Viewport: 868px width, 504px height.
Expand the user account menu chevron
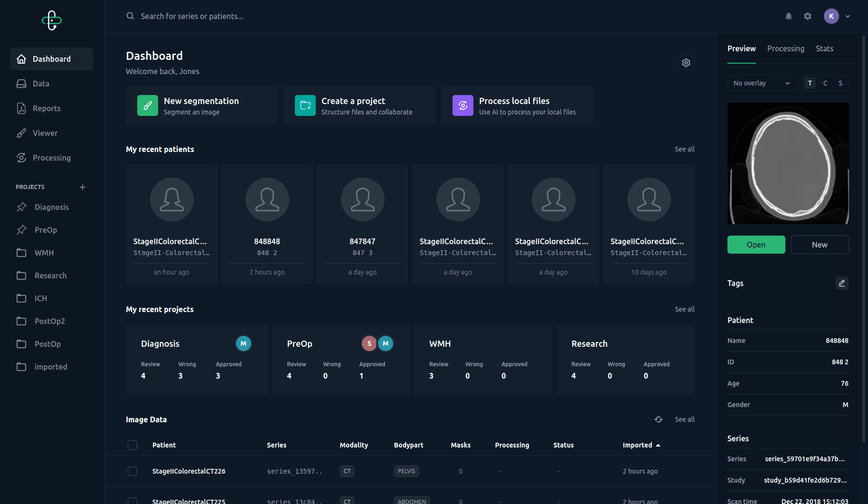tap(848, 16)
